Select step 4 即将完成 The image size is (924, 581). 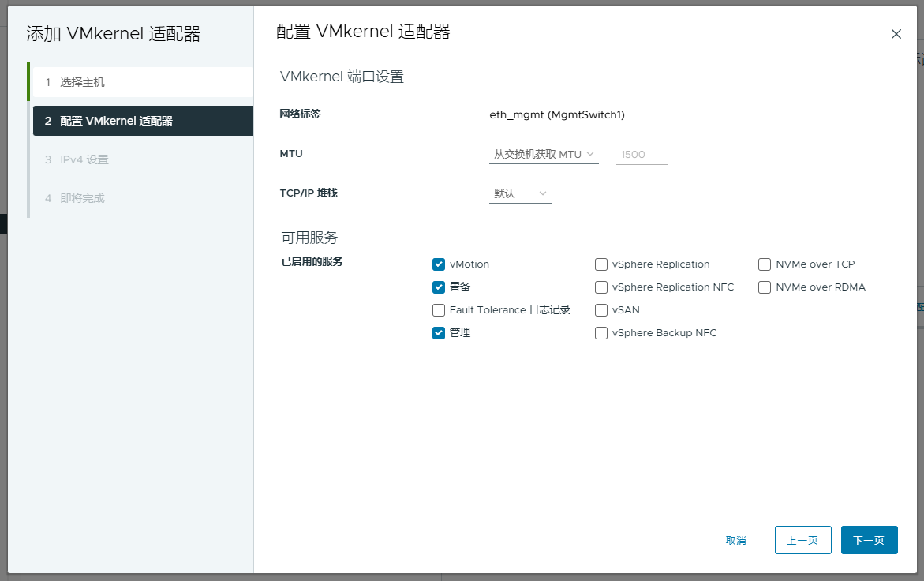click(x=141, y=198)
